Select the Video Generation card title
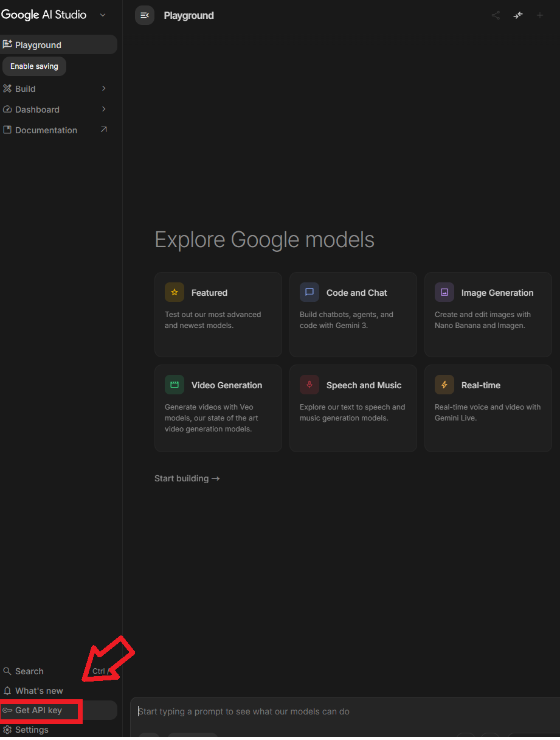This screenshot has width=560, height=740. click(227, 385)
